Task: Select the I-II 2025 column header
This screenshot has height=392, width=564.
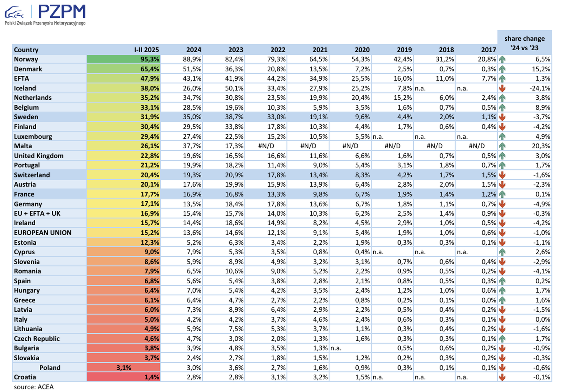Action: 146,50
